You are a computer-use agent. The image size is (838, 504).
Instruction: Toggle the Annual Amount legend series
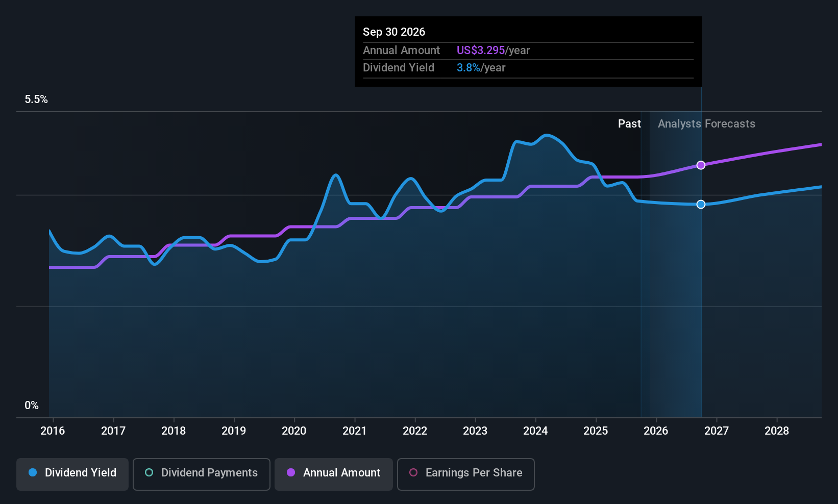coord(334,473)
